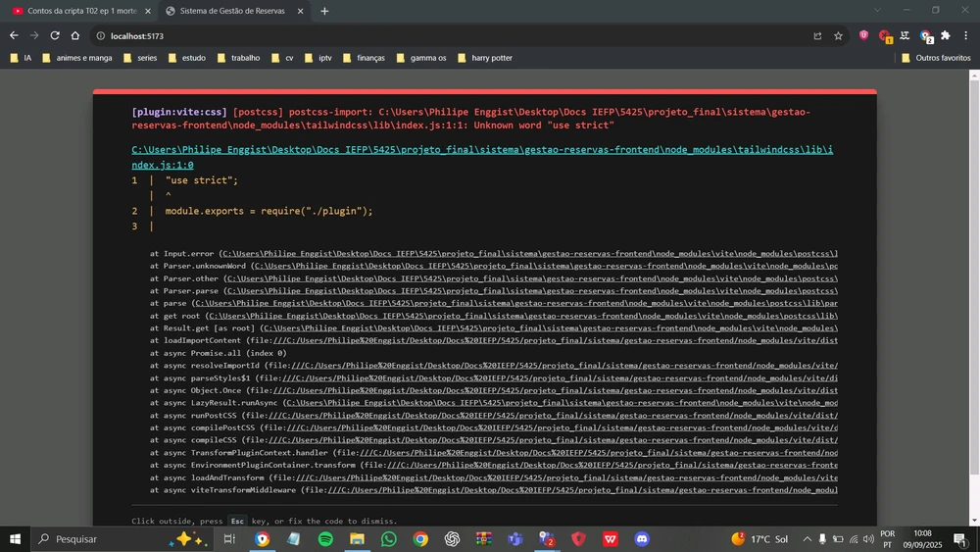This screenshot has height=552, width=980.
Task: Open the browser extensions puzzle icon
Action: click(946, 35)
